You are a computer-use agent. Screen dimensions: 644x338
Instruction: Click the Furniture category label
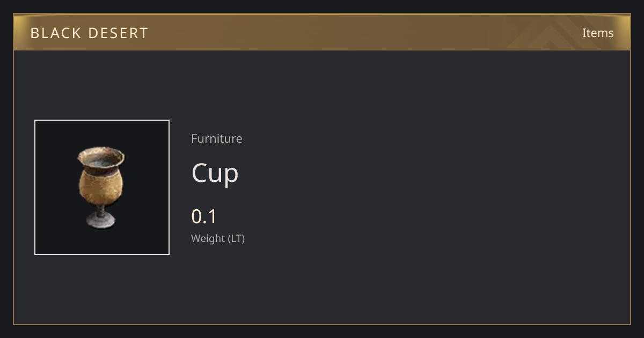point(217,138)
